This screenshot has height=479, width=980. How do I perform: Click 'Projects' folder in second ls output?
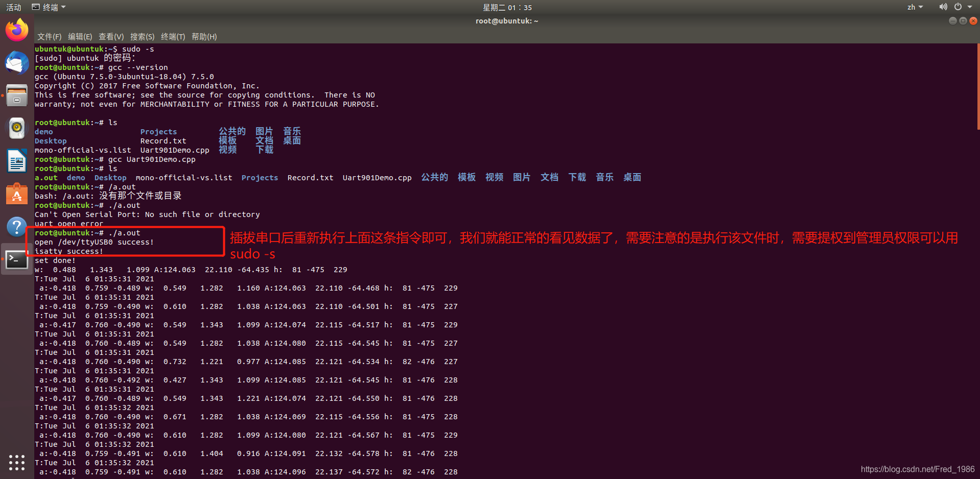click(x=260, y=178)
